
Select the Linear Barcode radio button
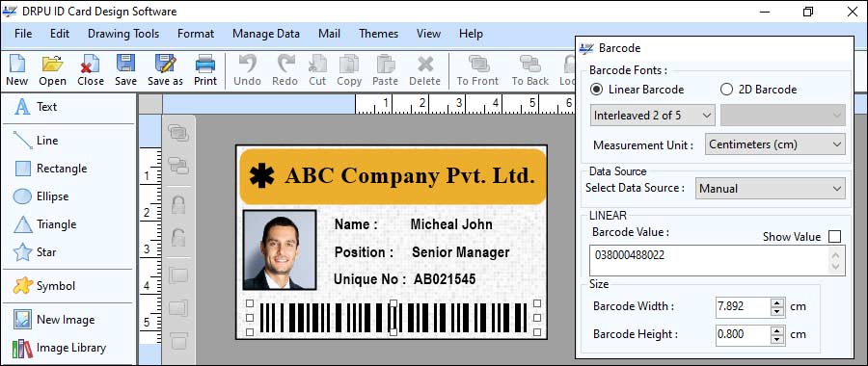click(597, 89)
